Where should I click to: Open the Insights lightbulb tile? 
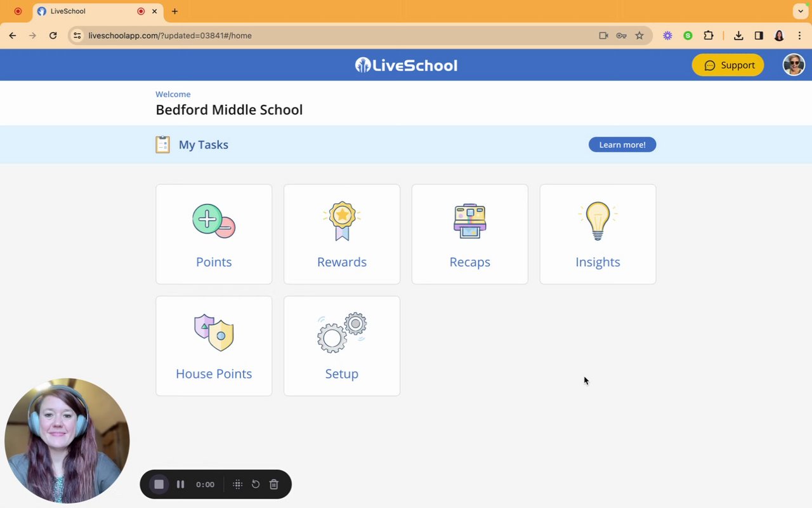(x=598, y=234)
